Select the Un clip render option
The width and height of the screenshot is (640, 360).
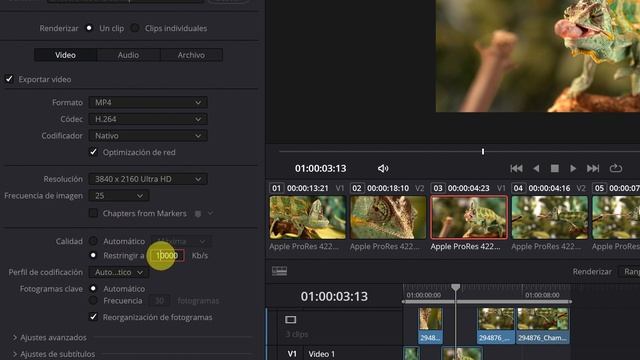(x=89, y=28)
